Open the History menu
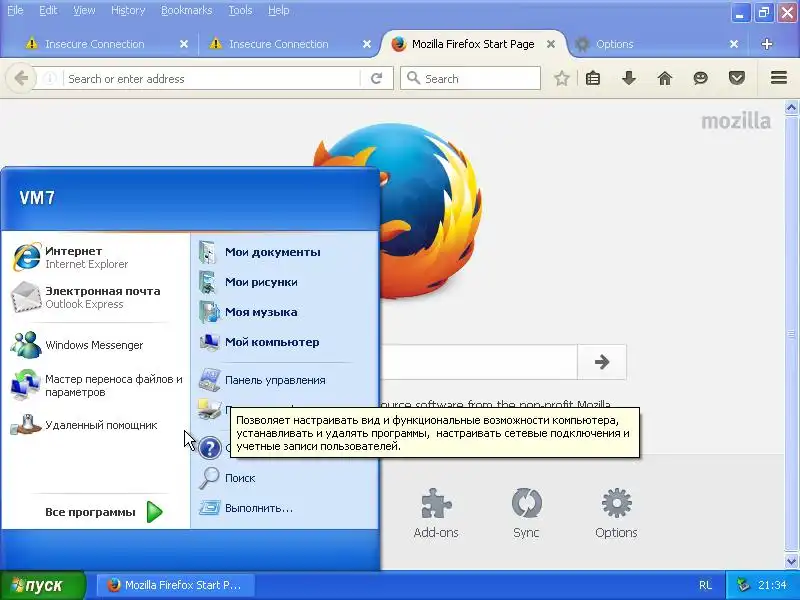This screenshot has width=800, height=600. point(128,10)
